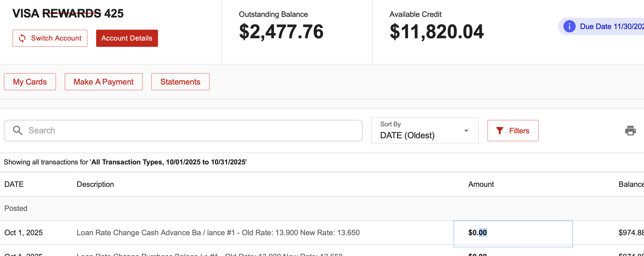Click the Description column header
The image size is (644, 256).
tap(95, 184)
